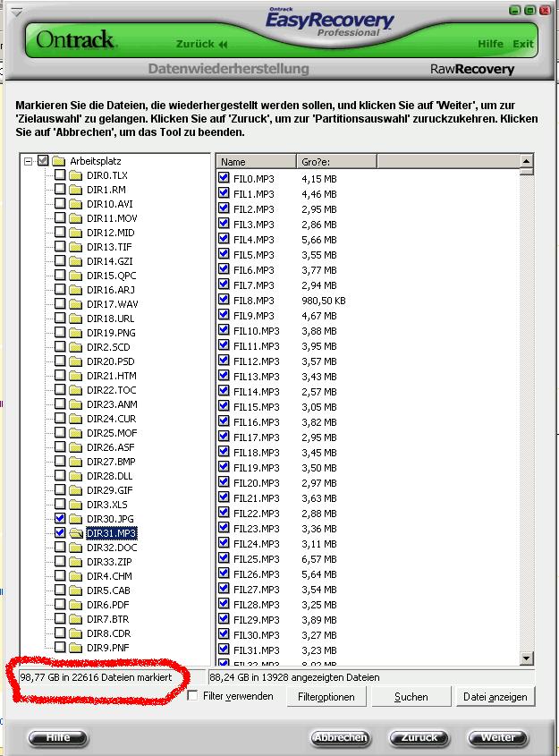Click the DIR30.JPG folder icon

click(x=75, y=519)
